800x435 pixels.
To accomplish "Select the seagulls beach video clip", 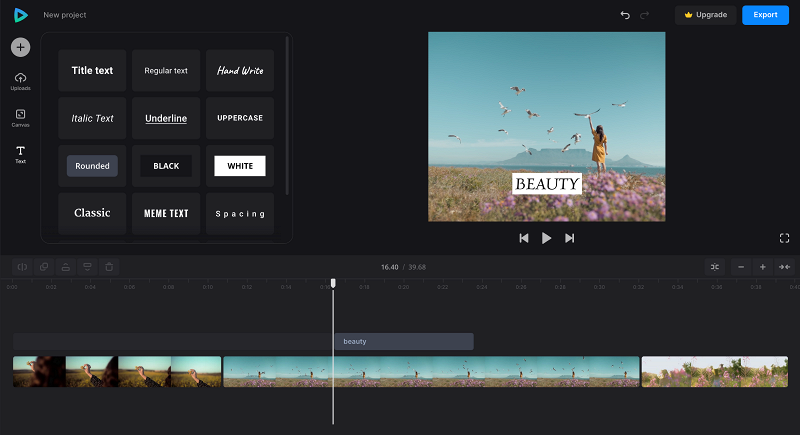I will [x=431, y=371].
